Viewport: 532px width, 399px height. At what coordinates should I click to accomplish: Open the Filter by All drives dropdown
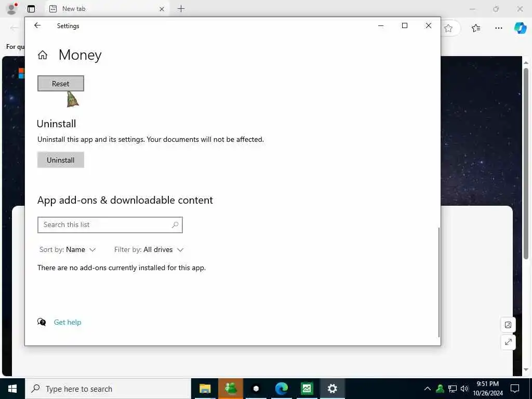pyautogui.click(x=149, y=250)
